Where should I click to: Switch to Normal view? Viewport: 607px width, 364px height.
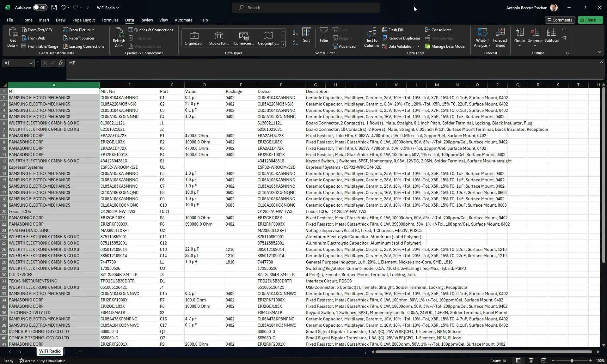tap(518, 361)
